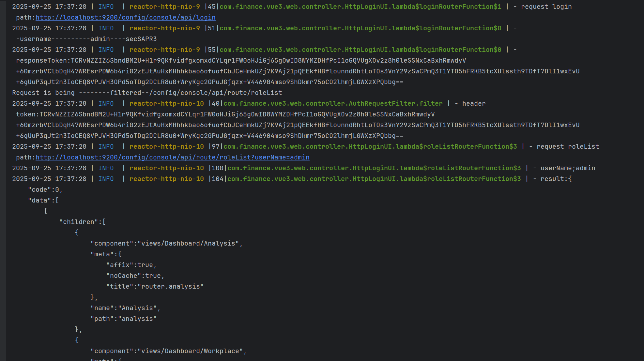The width and height of the screenshot is (644, 361).
Task: Click the "path":"analysis" line
Action: [123, 319]
